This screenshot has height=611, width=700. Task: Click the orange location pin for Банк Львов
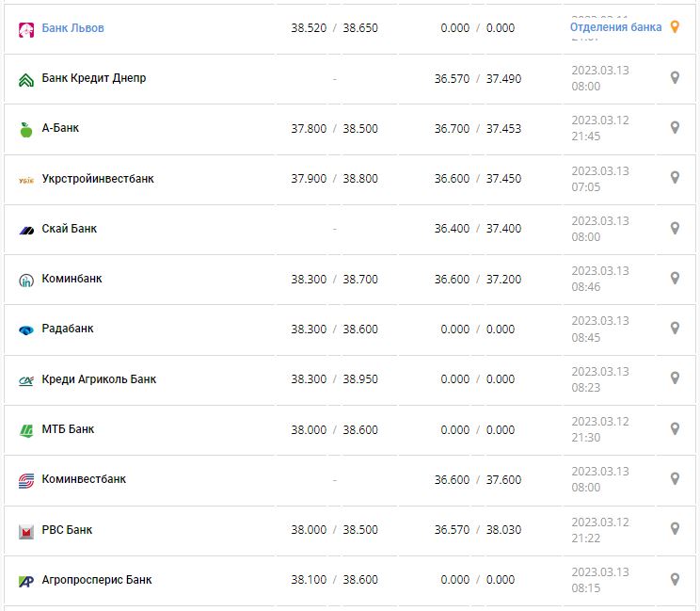point(675,27)
